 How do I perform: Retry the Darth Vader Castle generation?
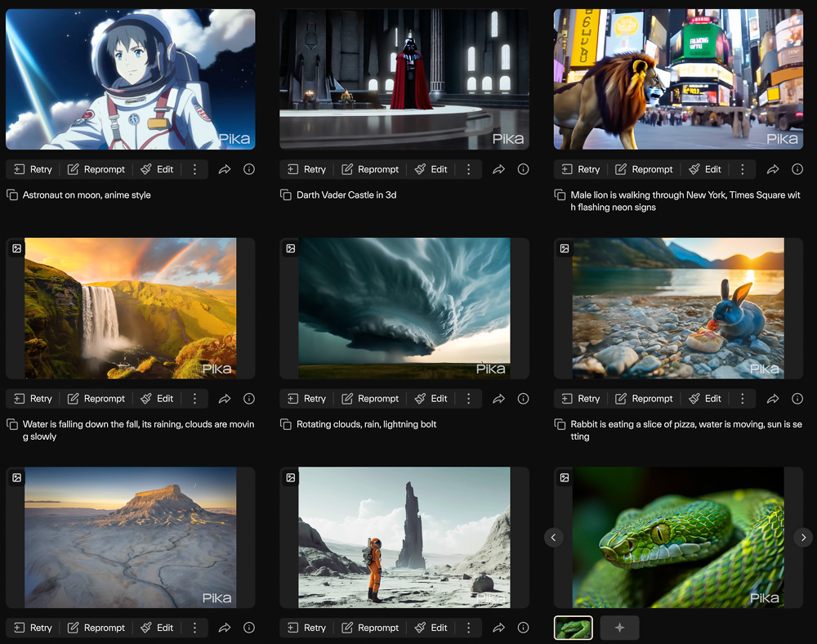click(307, 169)
